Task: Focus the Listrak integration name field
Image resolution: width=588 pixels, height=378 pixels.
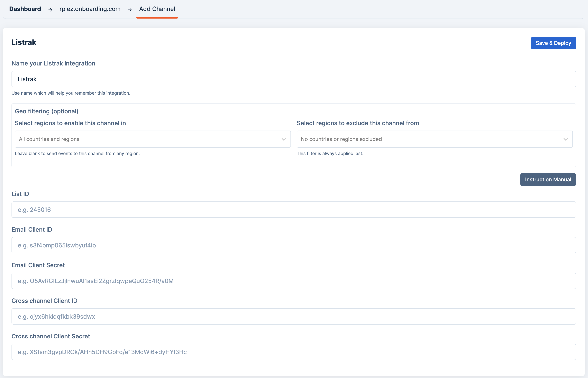Action: 293,79
